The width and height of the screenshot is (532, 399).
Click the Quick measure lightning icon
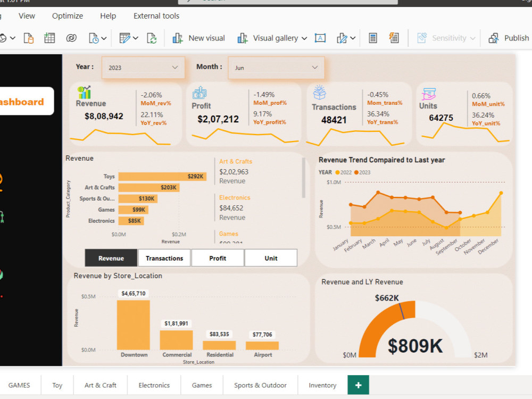coord(394,38)
